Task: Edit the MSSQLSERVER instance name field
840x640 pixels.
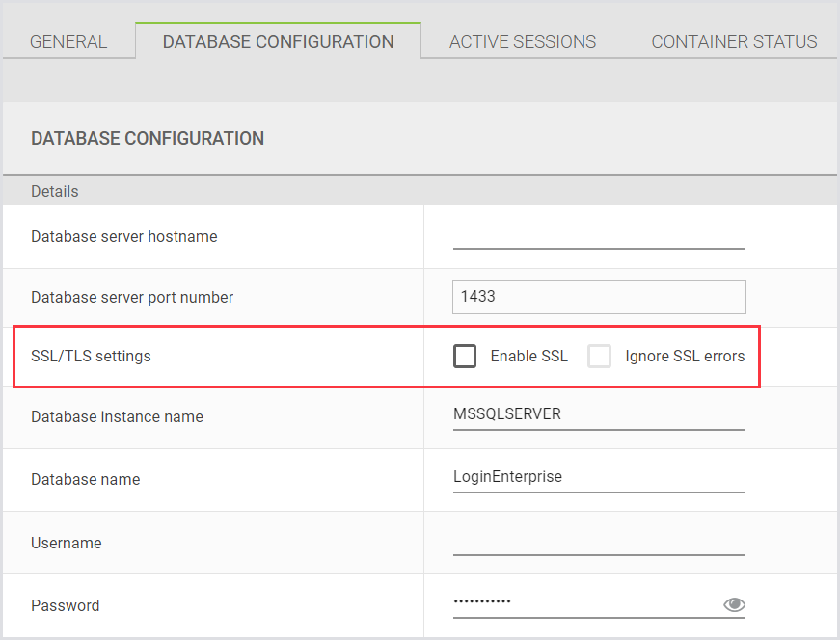Action: [x=598, y=414]
